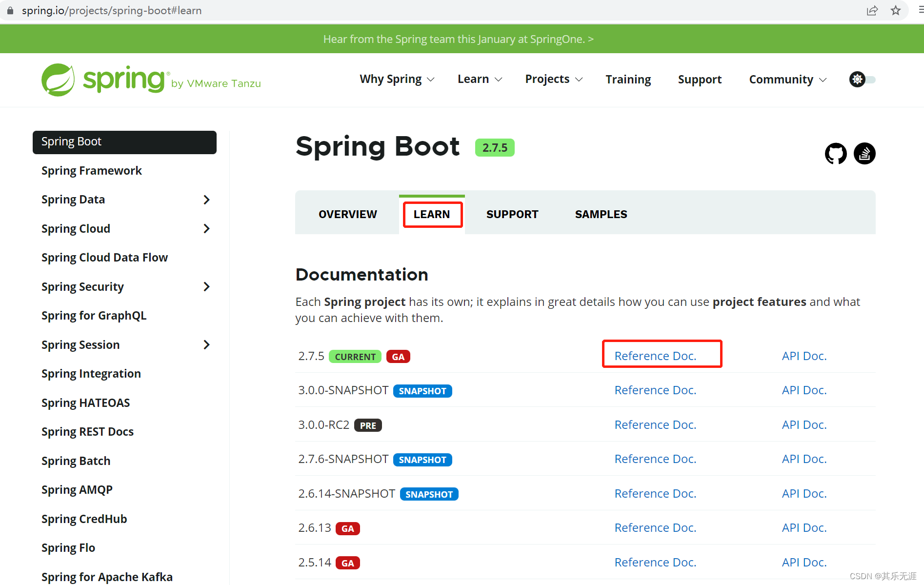Click the Spring leaf logo
This screenshot has width=924, height=585.
pyautogui.click(x=58, y=80)
